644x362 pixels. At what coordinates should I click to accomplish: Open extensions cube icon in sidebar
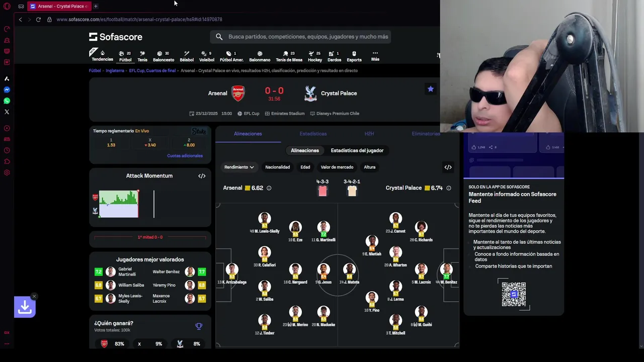point(7,161)
